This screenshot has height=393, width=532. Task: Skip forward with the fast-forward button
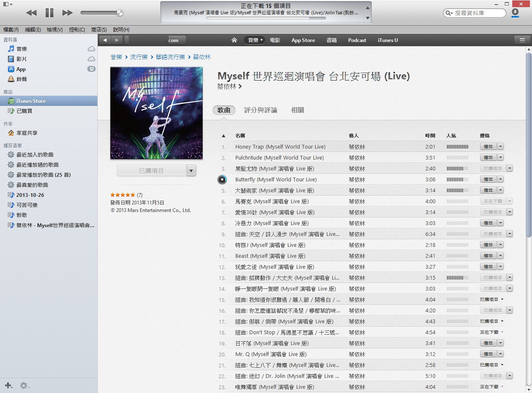coord(68,13)
